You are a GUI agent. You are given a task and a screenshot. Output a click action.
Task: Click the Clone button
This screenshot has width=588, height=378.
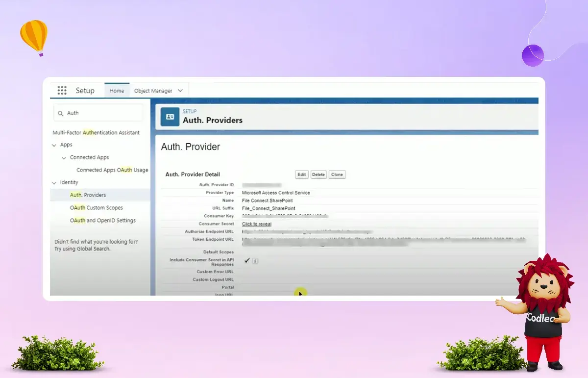coord(337,175)
